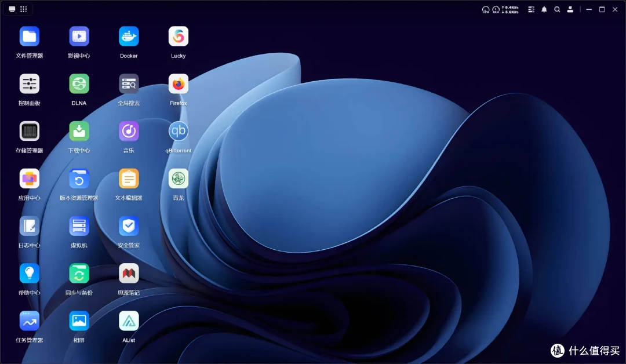Launch the Lucky app icon
Viewport: 626px width, 364px height.
pos(178,37)
